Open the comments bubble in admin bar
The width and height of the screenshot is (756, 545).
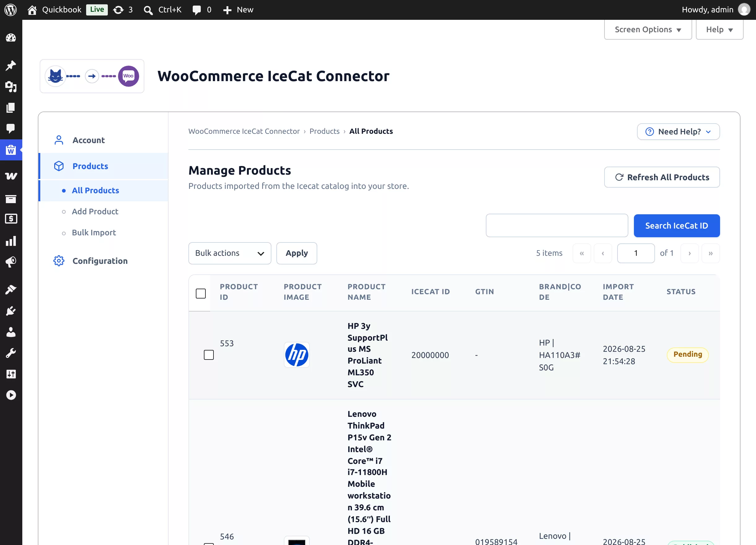click(x=197, y=10)
